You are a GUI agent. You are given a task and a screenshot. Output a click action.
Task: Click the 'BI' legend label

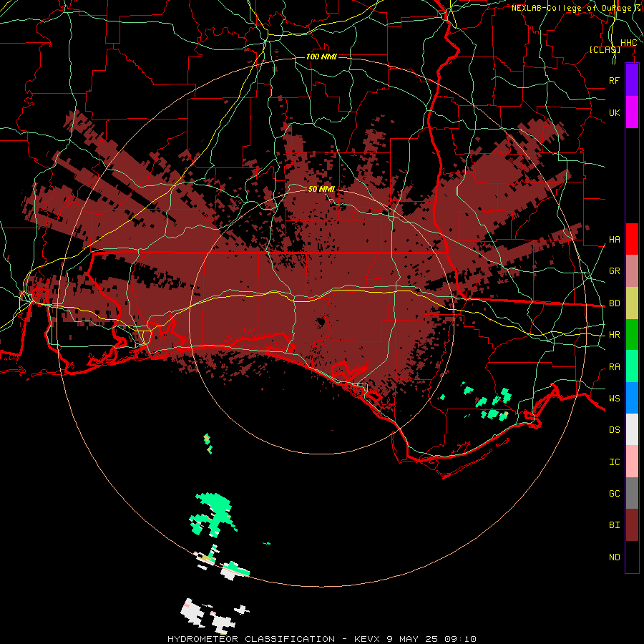point(615,525)
